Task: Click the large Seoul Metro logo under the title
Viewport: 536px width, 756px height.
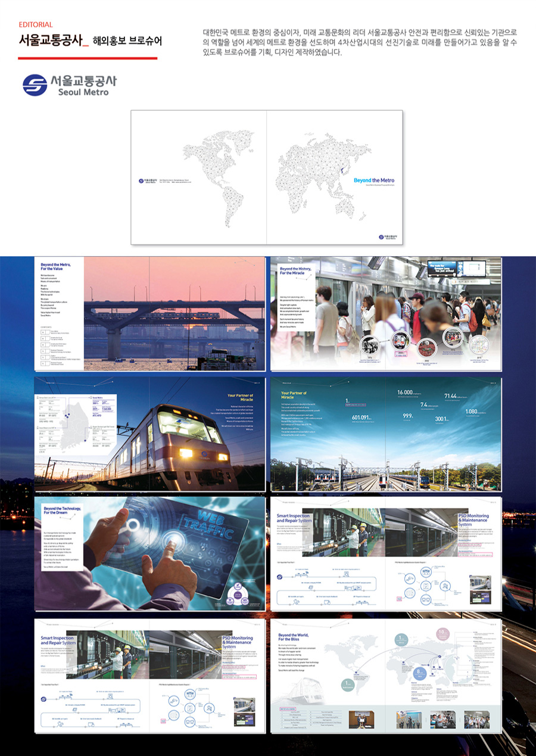Action: pyautogui.click(x=69, y=85)
